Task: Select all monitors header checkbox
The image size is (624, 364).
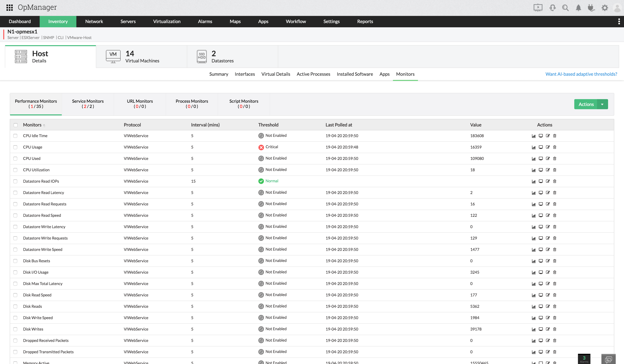Action: tap(16, 125)
